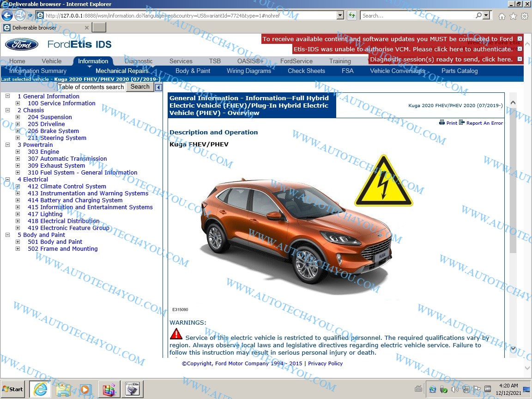The width and height of the screenshot is (532, 399).
Task: Collapse the 4 Electrical section
Action: coord(7,180)
